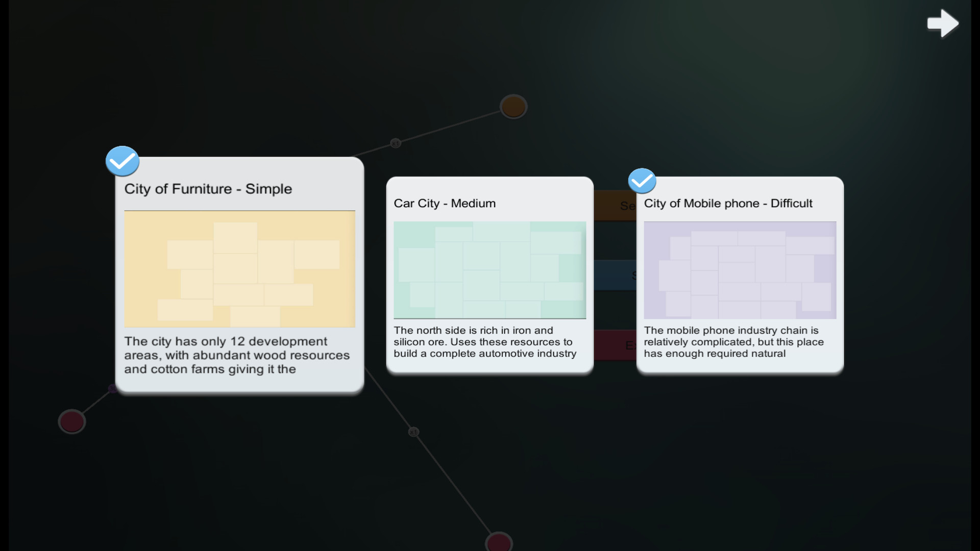Click the orange panel behind the cards
This screenshot has height=551, width=980.
click(615, 206)
